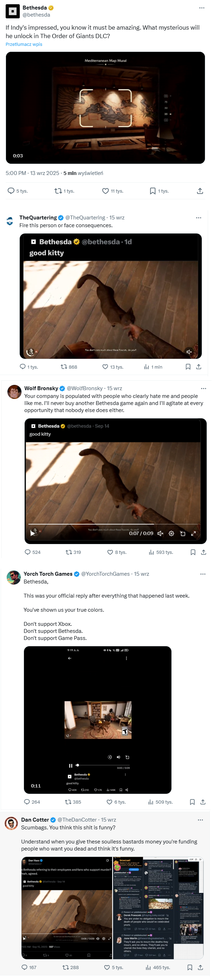Open more options on TheQuartering reply

[x=199, y=218]
